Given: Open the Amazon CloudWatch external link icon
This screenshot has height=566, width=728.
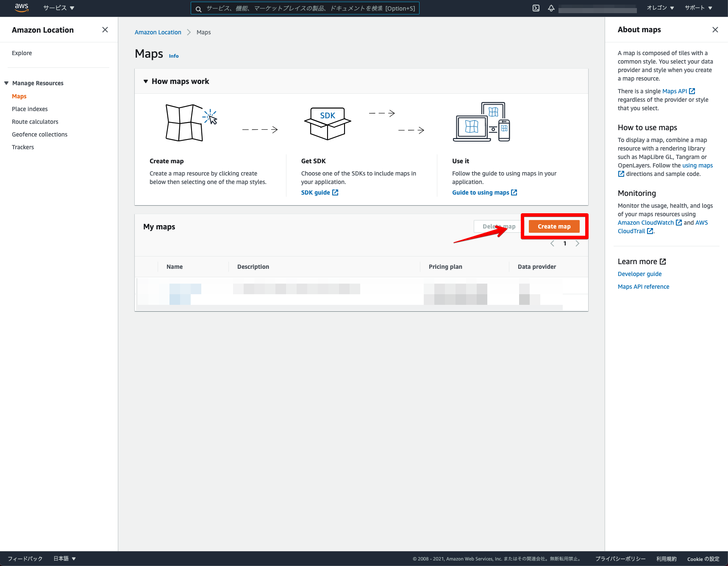Looking at the screenshot, I should 678,222.
